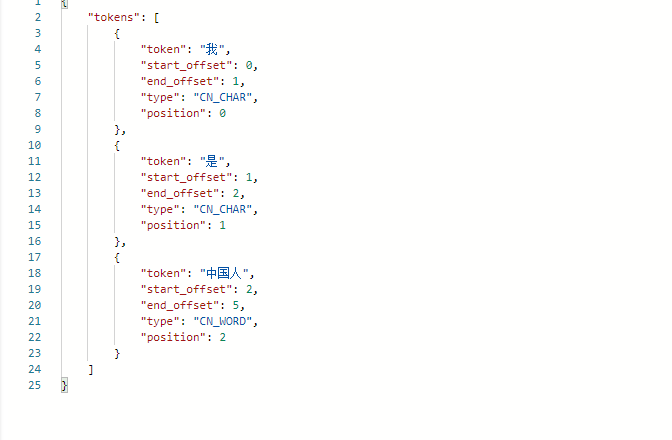The width and height of the screenshot is (672, 440).
Task: Click the opening brace on line 3
Action: click(117, 33)
